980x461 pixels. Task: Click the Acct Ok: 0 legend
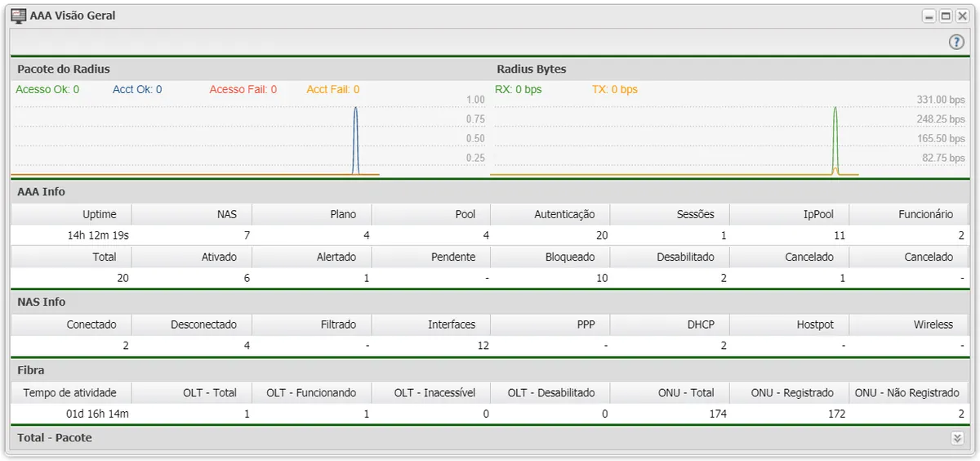(x=137, y=90)
